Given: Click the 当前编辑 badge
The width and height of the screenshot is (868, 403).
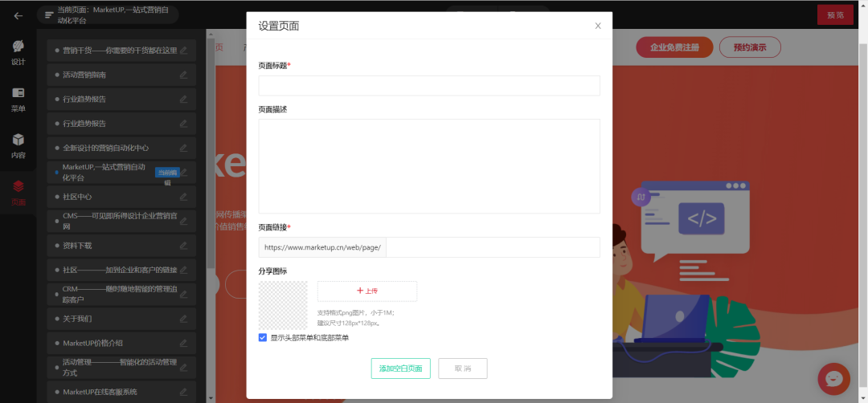Looking at the screenshot, I should pyautogui.click(x=168, y=173).
